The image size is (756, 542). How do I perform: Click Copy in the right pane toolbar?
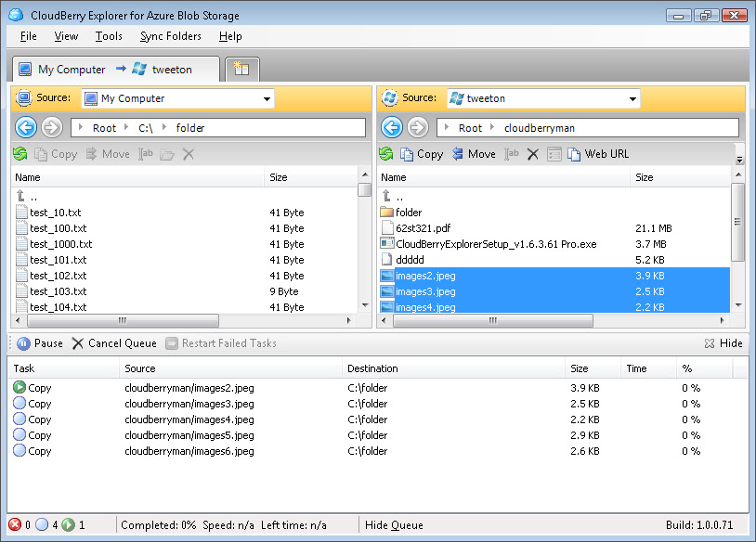point(422,154)
